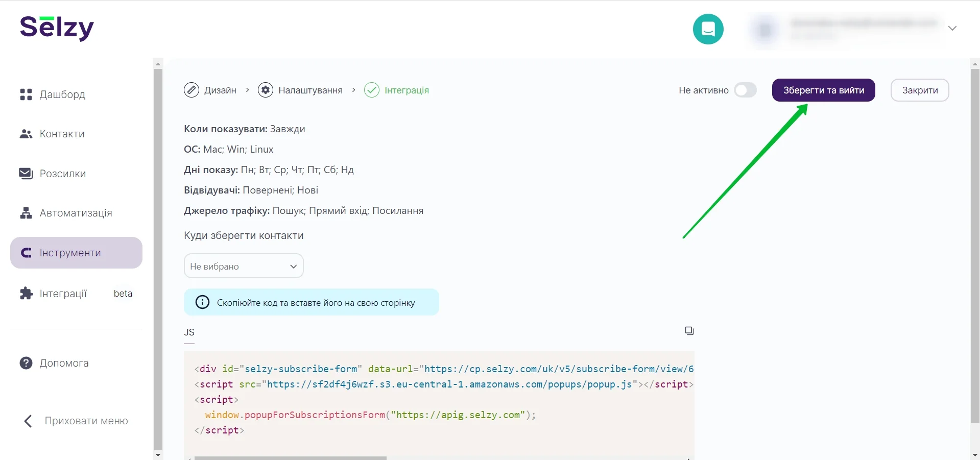The width and height of the screenshot is (980, 460).
Task: Open Автоматизація in the sidebar
Action: (x=76, y=213)
